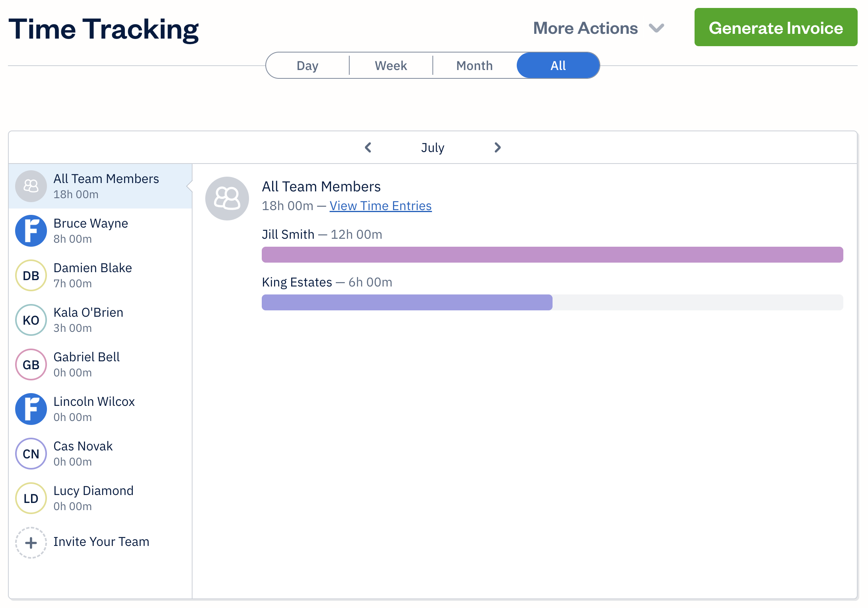Click the 7h 00m under Damien Blake
The image size is (868, 608).
click(x=73, y=283)
